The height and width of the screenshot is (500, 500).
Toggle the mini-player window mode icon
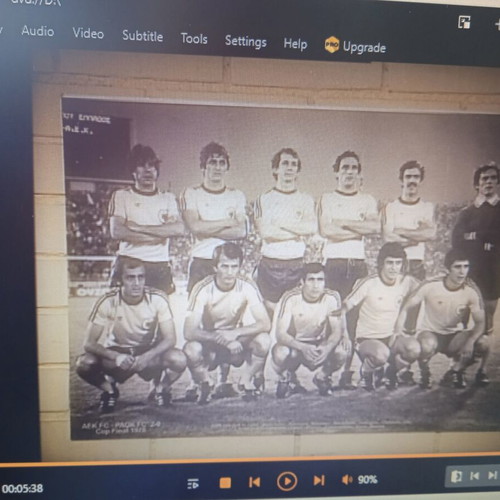click(464, 23)
